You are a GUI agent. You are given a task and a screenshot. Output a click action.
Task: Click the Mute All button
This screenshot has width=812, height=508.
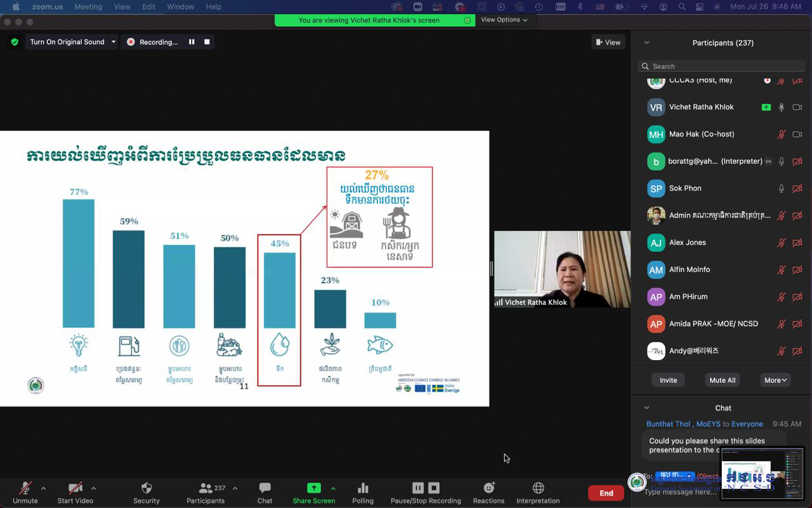(x=722, y=380)
